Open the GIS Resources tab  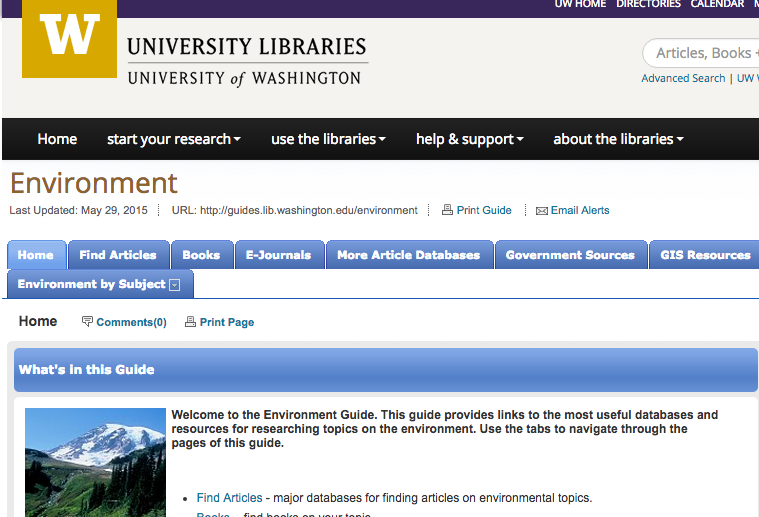pos(705,255)
